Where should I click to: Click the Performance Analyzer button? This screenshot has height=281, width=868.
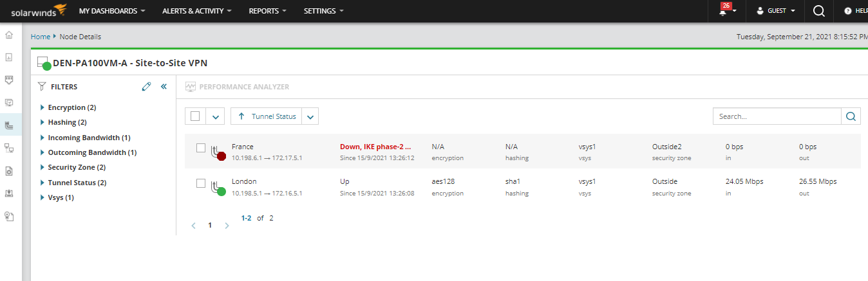pyautogui.click(x=238, y=86)
